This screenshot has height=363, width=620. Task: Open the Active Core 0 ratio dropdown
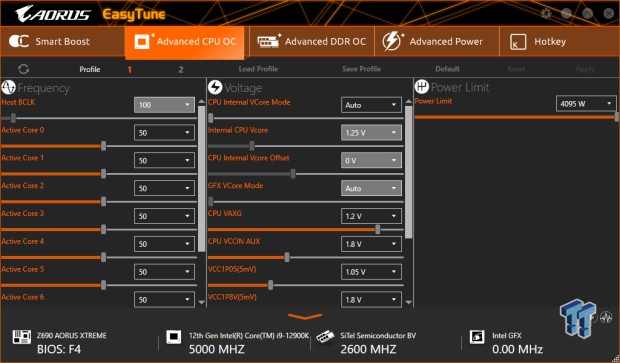coord(164,132)
